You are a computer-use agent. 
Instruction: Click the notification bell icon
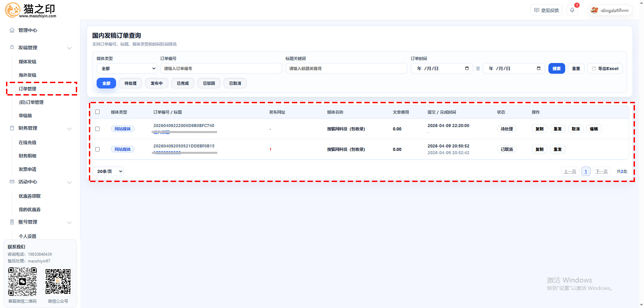point(572,10)
